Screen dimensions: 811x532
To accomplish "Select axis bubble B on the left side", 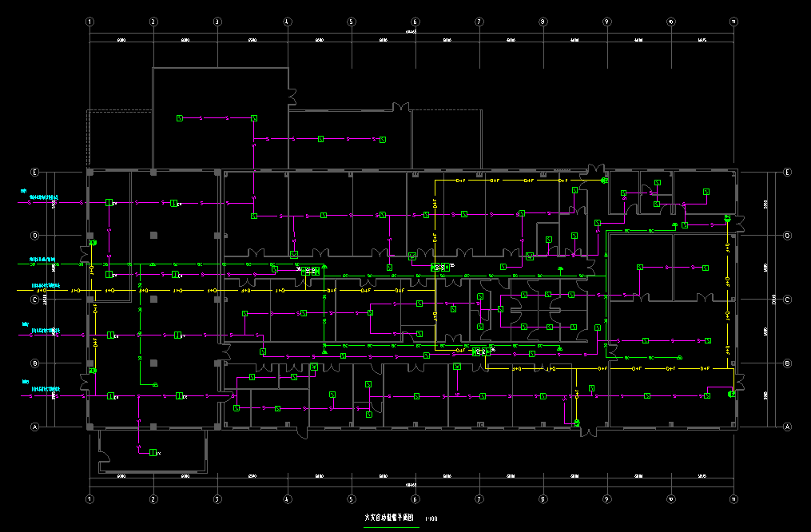I will pyautogui.click(x=34, y=363).
